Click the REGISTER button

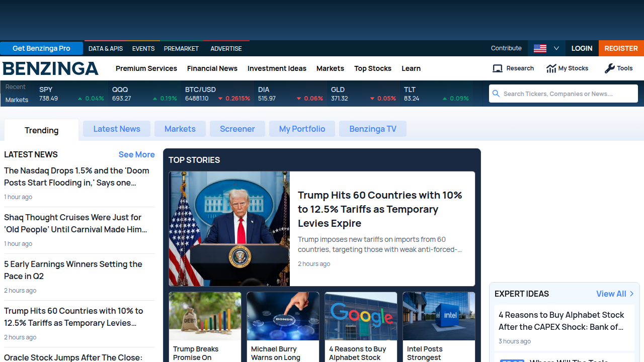tap(621, 48)
